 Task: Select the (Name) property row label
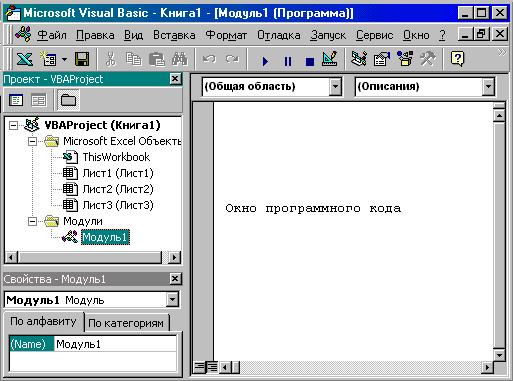[32, 344]
